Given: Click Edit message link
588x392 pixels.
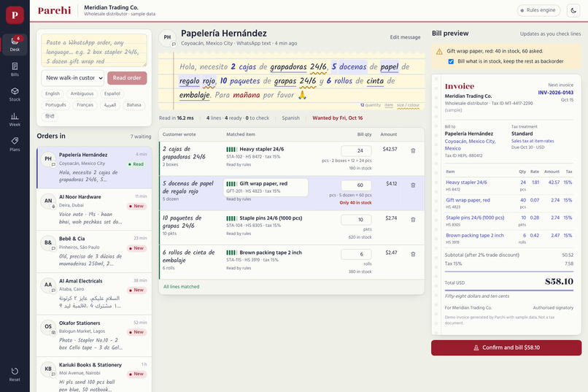Looking at the screenshot, I should pyautogui.click(x=405, y=37).
